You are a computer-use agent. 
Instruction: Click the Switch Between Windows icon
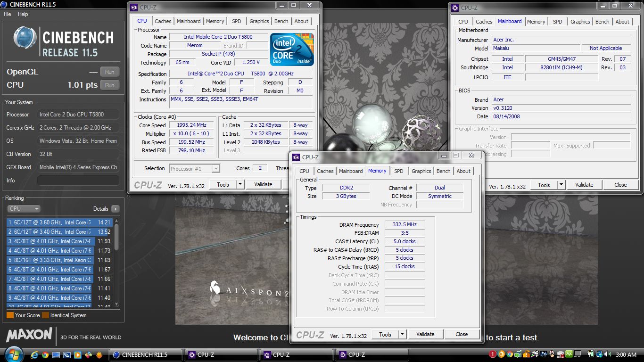67,354
